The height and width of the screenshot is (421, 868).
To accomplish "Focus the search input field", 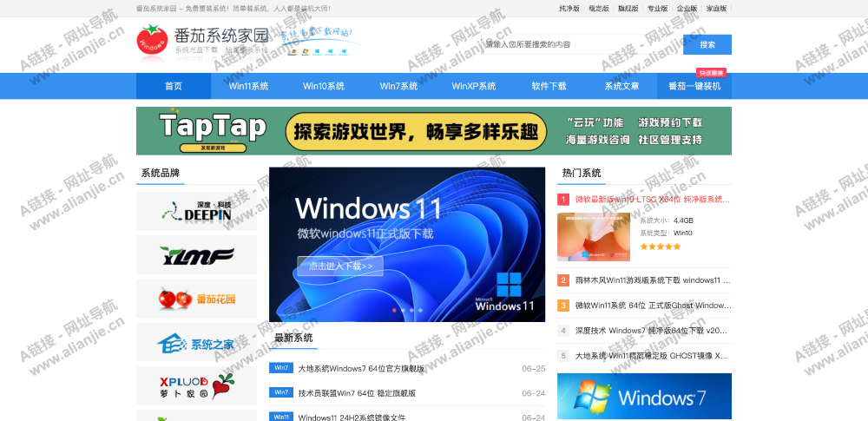I will [582, 44].
